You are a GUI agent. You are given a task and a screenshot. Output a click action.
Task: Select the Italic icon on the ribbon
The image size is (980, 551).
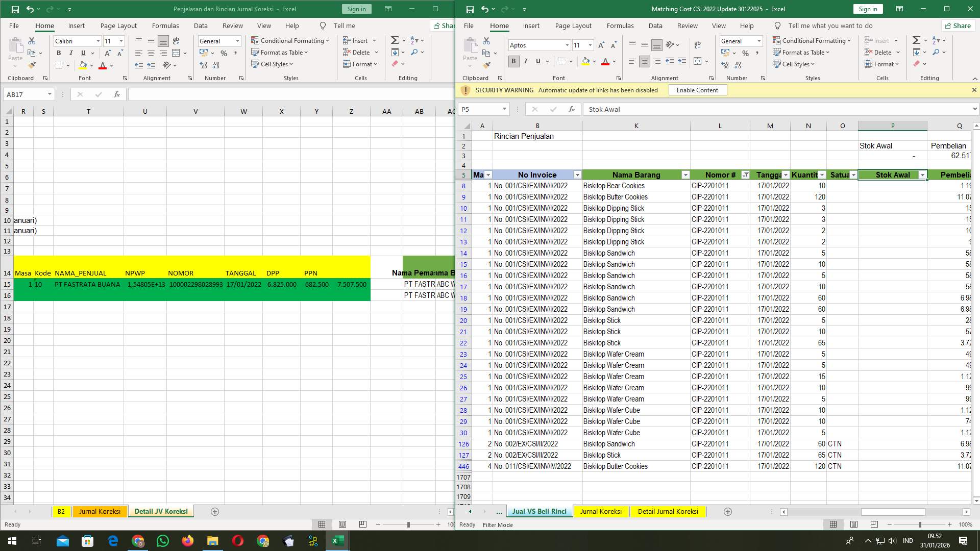point(526,61)
